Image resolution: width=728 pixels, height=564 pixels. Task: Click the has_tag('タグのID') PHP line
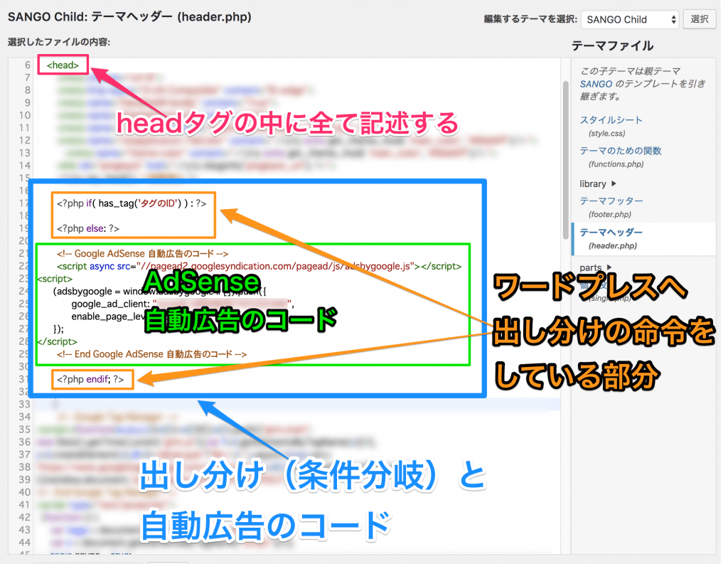click(x=132, y=203)
